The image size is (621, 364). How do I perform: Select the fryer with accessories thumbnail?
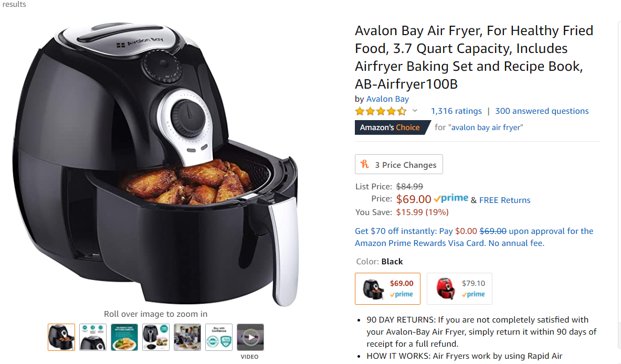(x=156, y=337)
